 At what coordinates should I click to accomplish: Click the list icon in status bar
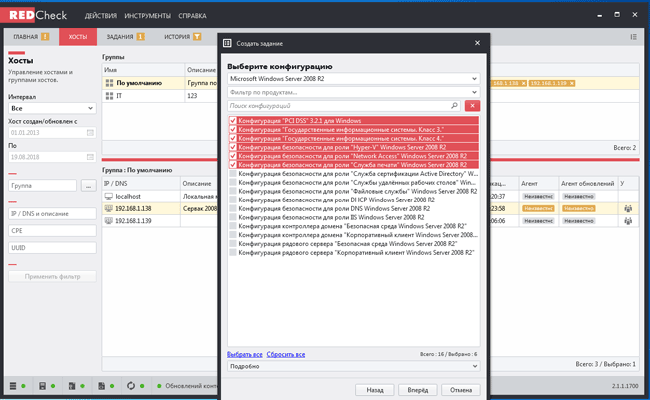13,386
